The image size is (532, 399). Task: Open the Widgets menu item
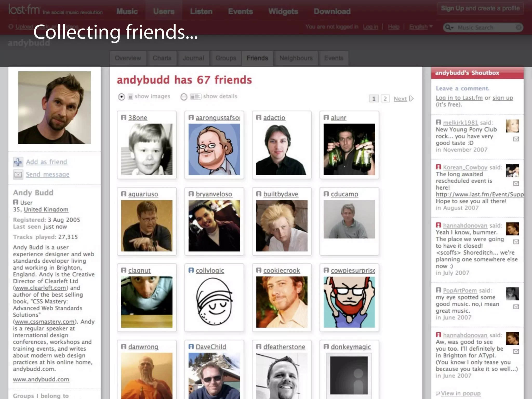pos(283,11)
